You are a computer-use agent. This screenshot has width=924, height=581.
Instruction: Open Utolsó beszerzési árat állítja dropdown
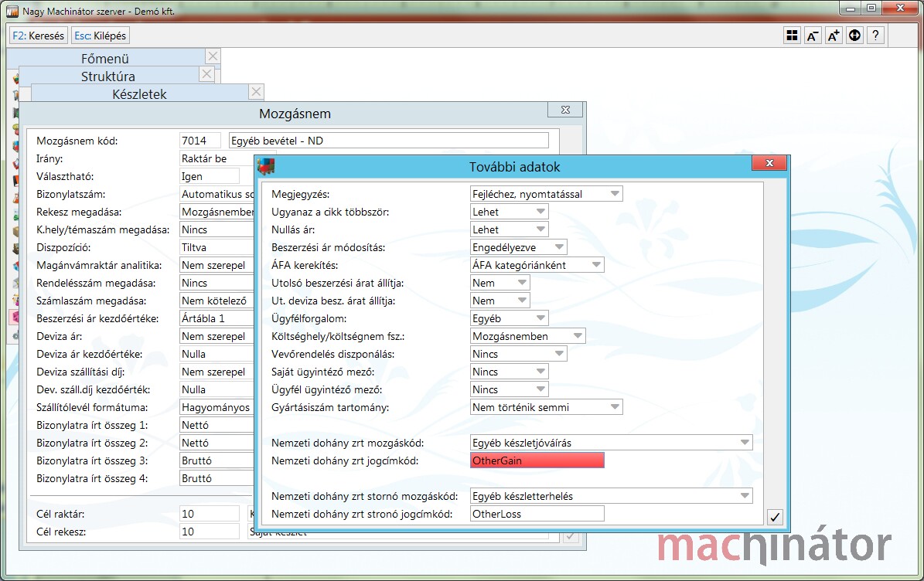coord(500,283)
